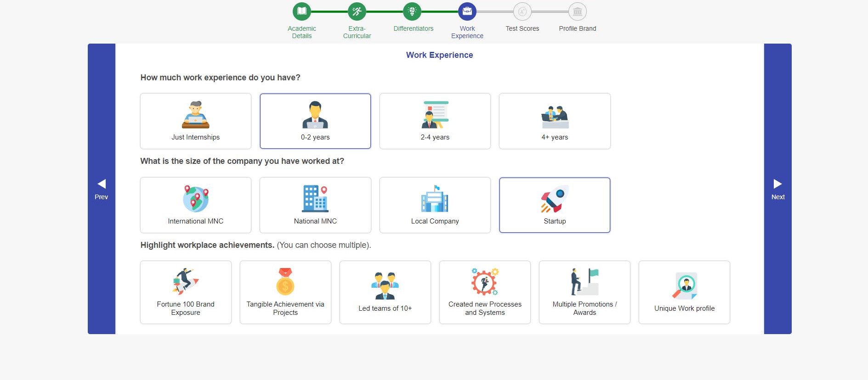Select National MNC company size
This screenshot has height=380, width=868.
click(315, 205)
